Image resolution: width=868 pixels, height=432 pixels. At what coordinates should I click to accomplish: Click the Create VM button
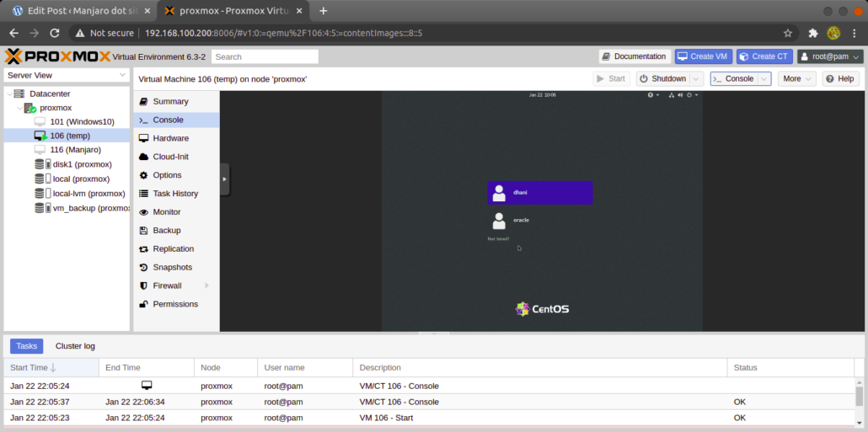704,56
